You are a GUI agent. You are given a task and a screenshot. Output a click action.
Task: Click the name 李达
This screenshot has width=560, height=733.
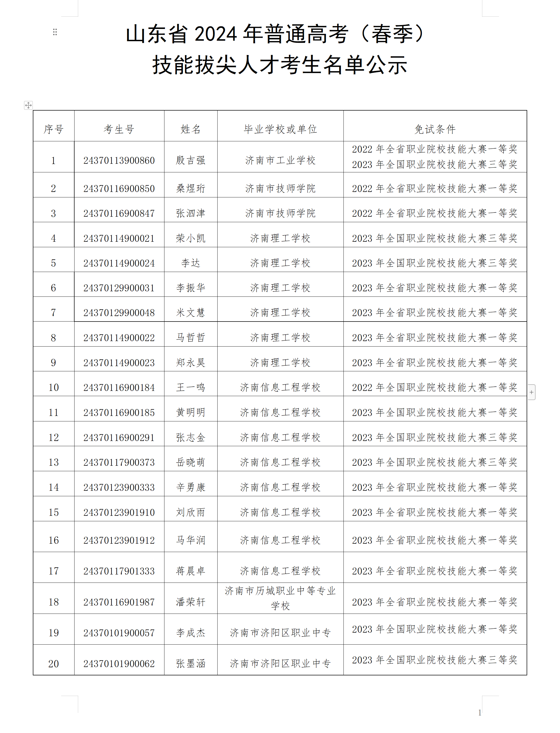point(191,263)
